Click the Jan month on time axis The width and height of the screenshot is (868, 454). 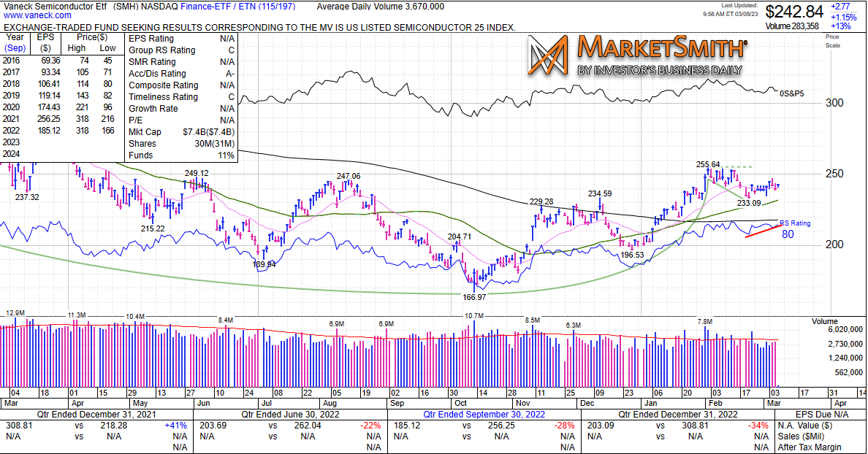[x=650, y=403]
